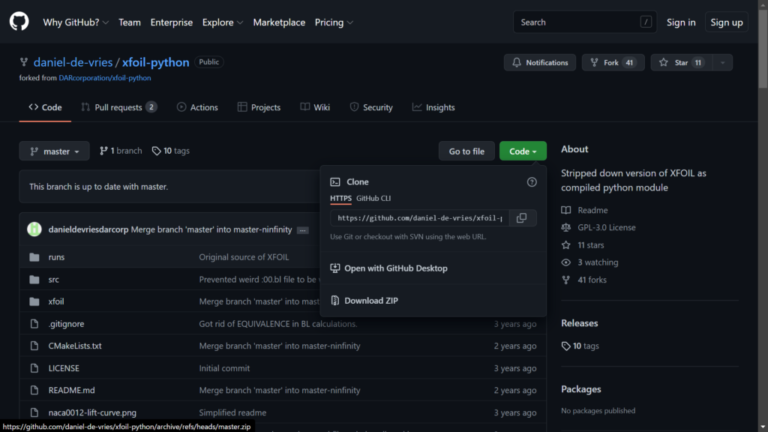Copy the clone URL with clipboard icon

click(521, 218)
